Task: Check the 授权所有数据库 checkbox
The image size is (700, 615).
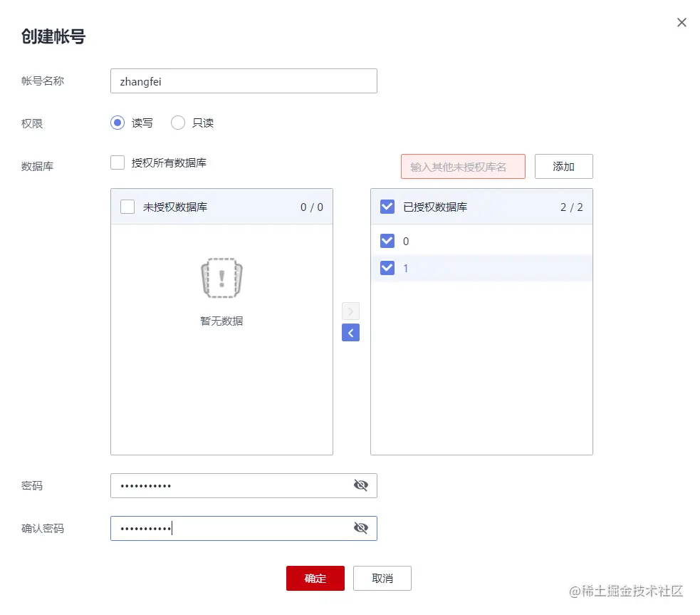Action: click(117, 162)
